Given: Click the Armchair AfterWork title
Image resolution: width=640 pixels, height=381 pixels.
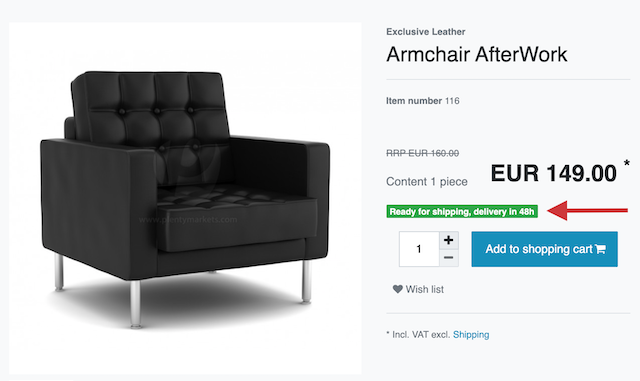Looking at the screenshot, I should coord(477,54).
